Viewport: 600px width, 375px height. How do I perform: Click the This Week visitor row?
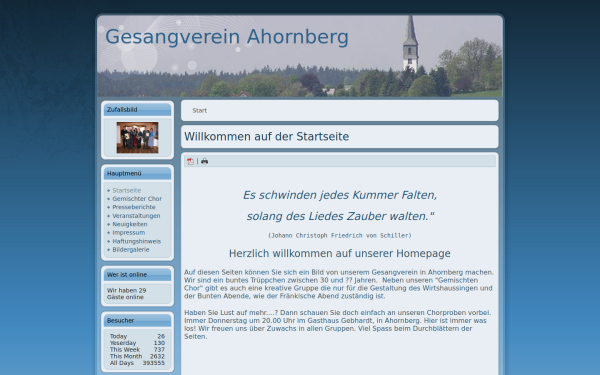137,350
